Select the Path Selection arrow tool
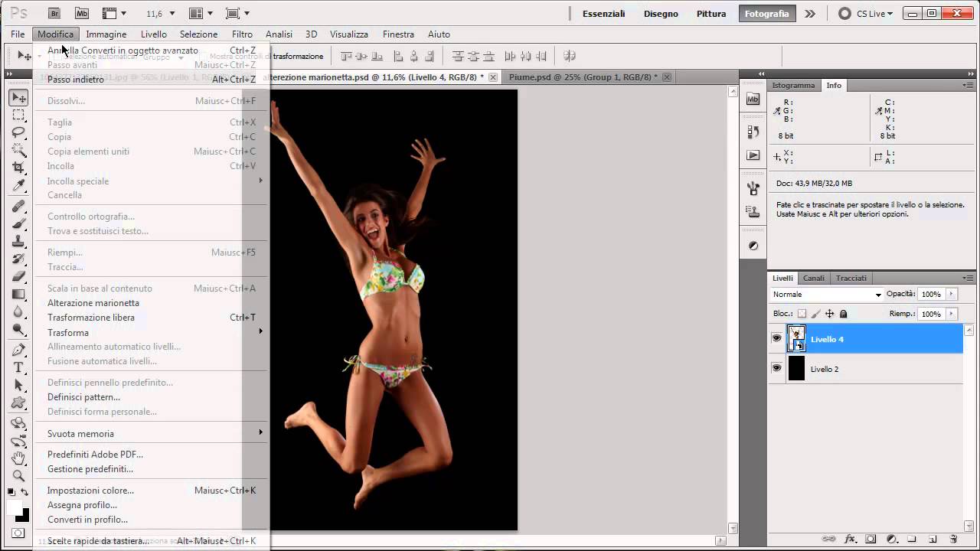The image size is (980, 551). 19,385
